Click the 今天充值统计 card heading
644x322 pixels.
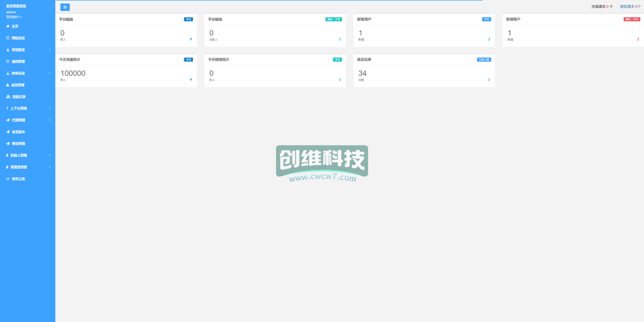click(70, 60)
